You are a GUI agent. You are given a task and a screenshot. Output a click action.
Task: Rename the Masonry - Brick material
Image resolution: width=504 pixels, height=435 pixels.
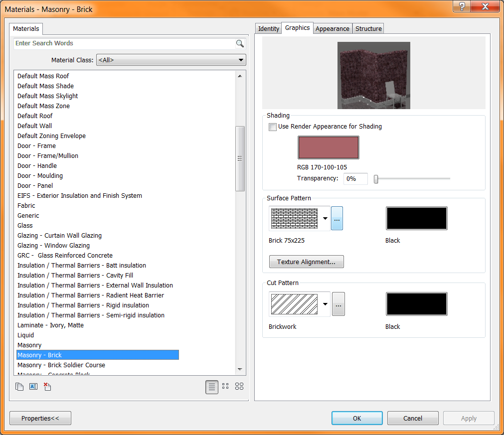[33, 386]
